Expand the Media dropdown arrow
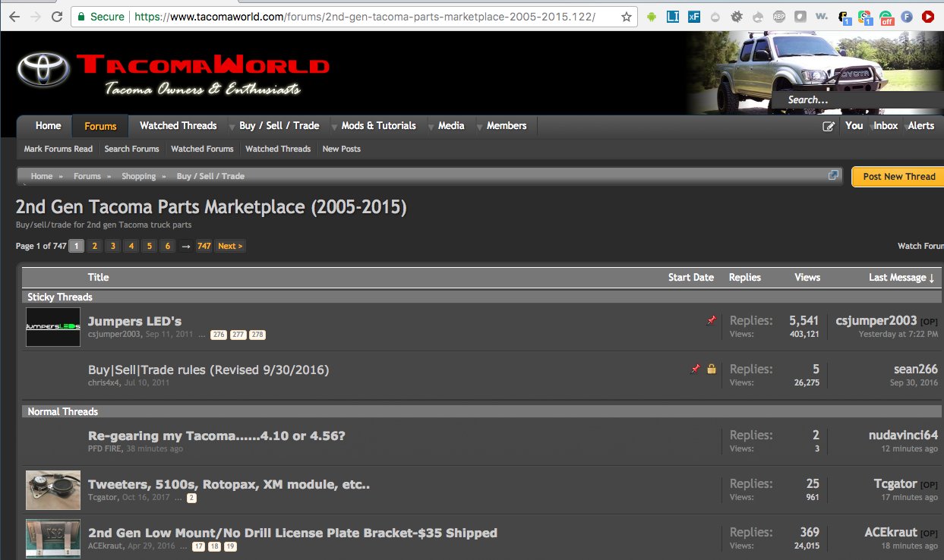Image resolution: width=944 pixels, height=560 pixels. pyautogui.click(x=431, y=126)
